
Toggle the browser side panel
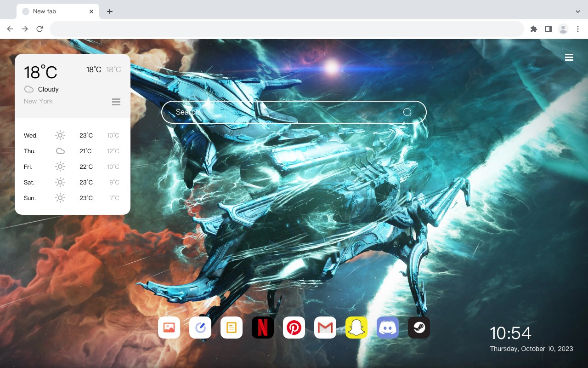click(x=548, y=29)
